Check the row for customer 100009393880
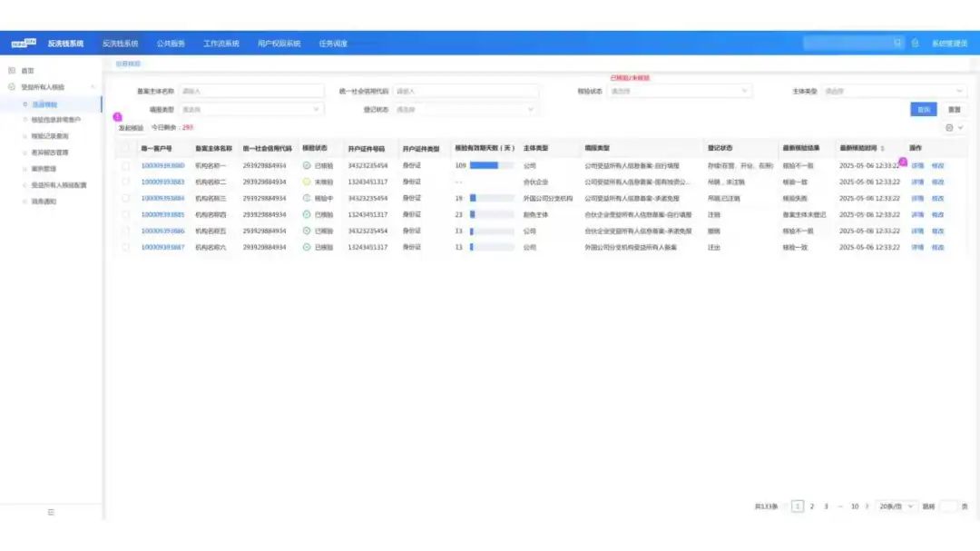 125,166
